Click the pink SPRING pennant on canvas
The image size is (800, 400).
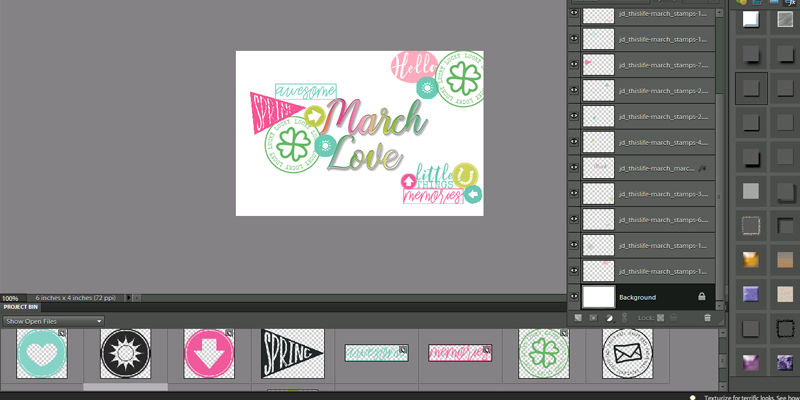(276, 113)
